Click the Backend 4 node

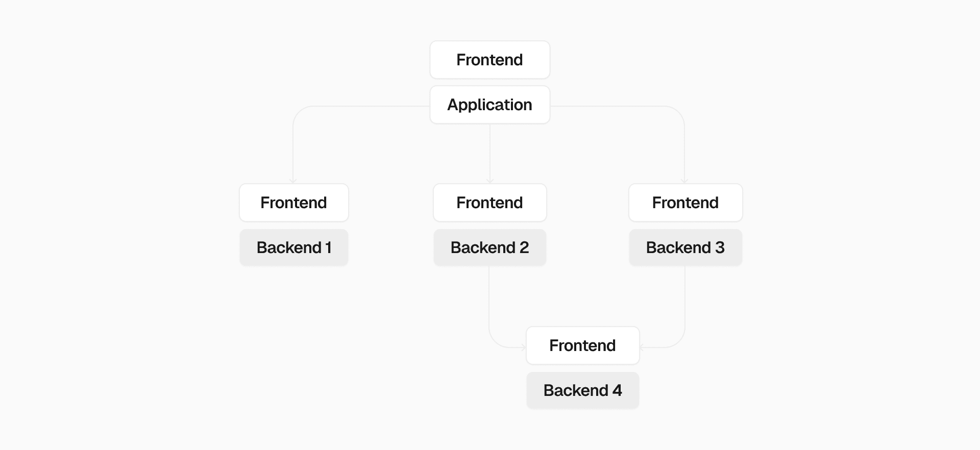pyautogui.click(x=582, y=390)
